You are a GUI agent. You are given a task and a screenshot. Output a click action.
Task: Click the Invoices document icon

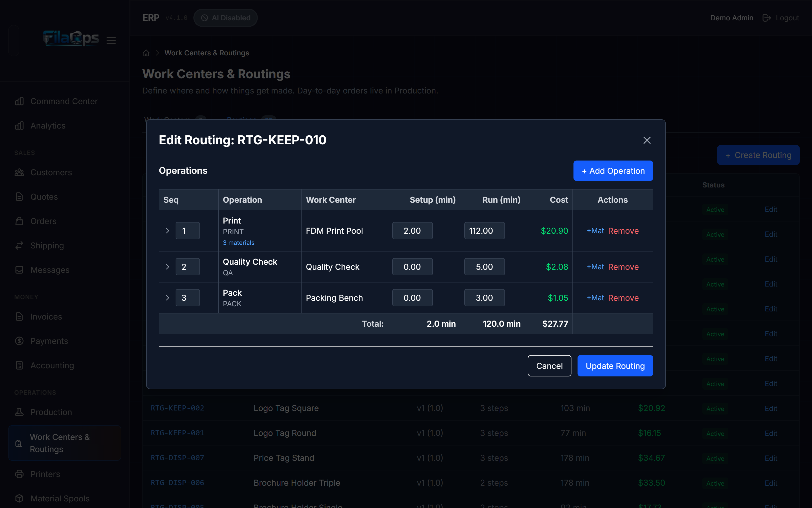19,316
